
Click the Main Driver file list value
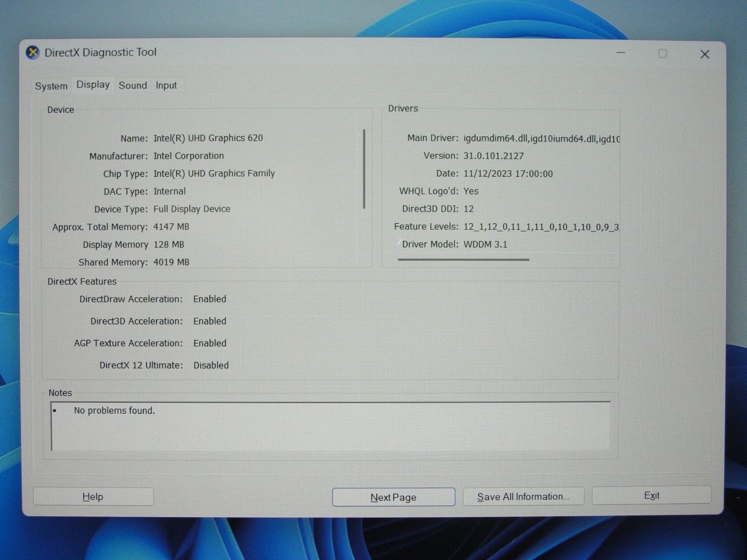pos(542,139)
